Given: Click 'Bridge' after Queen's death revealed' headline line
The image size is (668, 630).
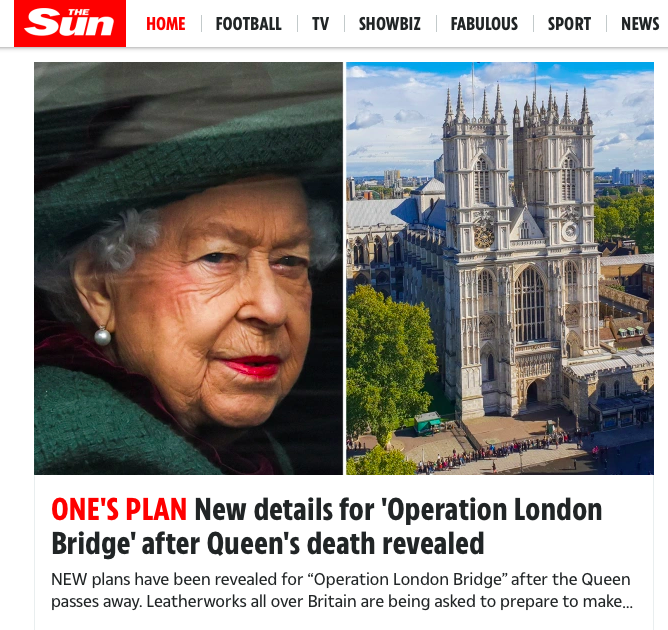Looking at the screenshot, I should [x=268, y=544].
